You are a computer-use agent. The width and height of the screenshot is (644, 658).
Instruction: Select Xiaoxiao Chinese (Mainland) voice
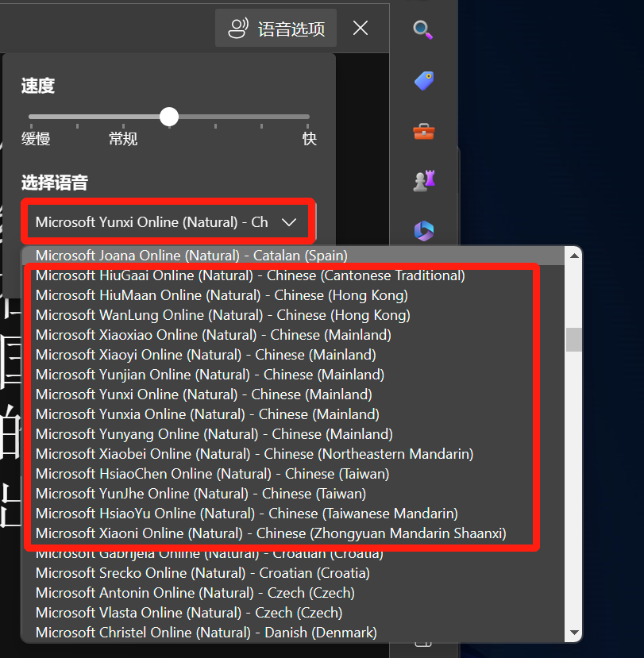pyautogui.click(x=292, y=335)
